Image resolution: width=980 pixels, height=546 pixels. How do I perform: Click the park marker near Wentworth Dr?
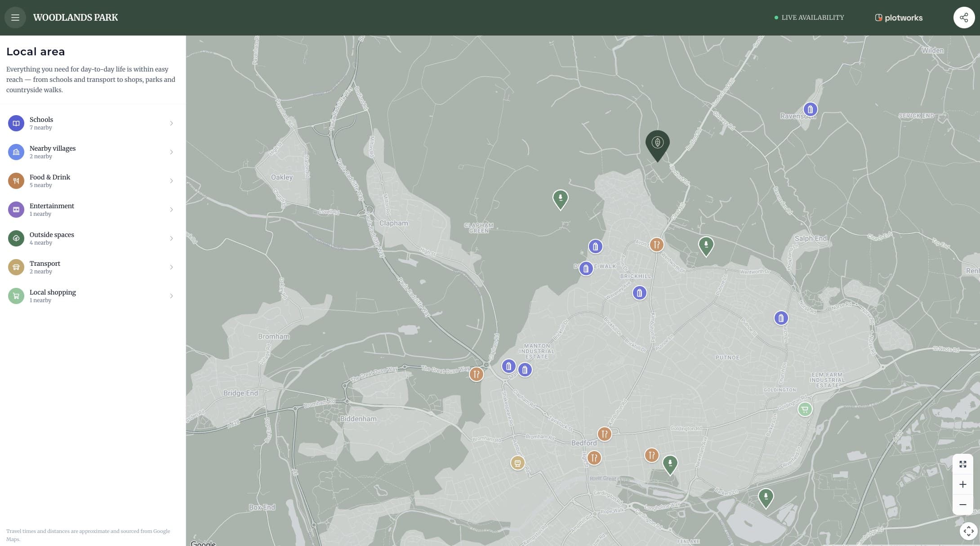[x=706, y=246]
